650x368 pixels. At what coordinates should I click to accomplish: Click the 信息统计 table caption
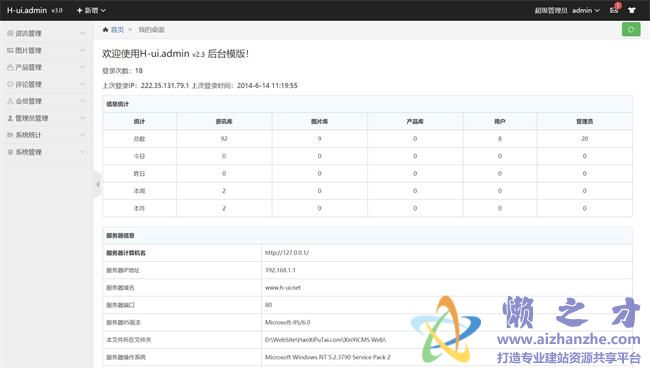(x=118, y=104)
